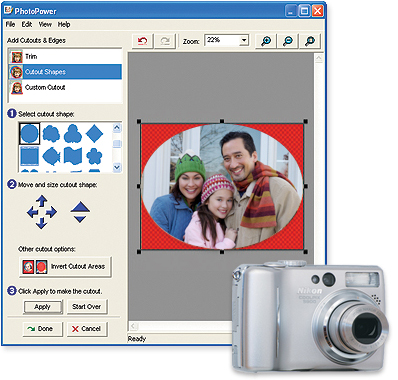Image resolution: width=398 pixels, height=380 pixels.
Task: Click the Start Over button
Action: [87, 307]
